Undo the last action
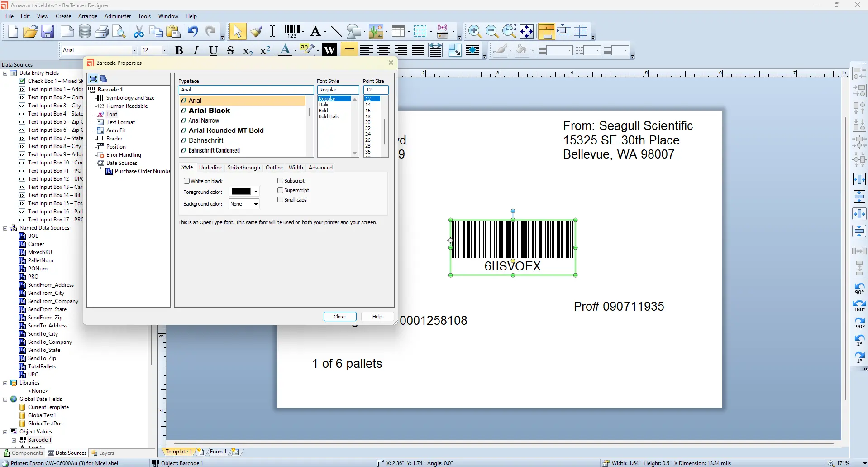 pyautogui.click(x=193, y=31)
